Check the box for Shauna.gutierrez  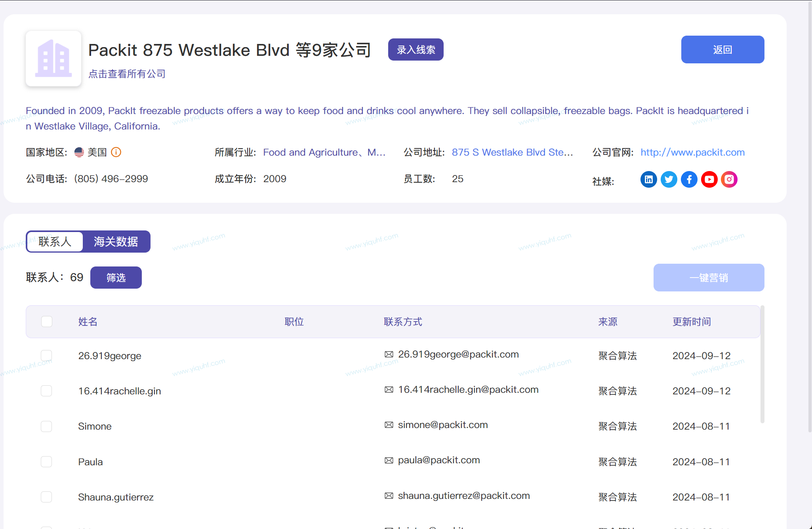(x=46, y=497)
